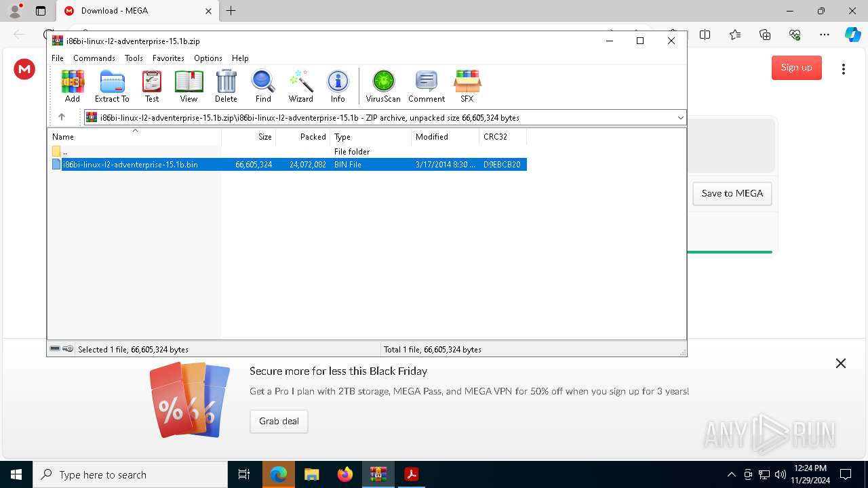Open the Favorites menu

[168, 58]
